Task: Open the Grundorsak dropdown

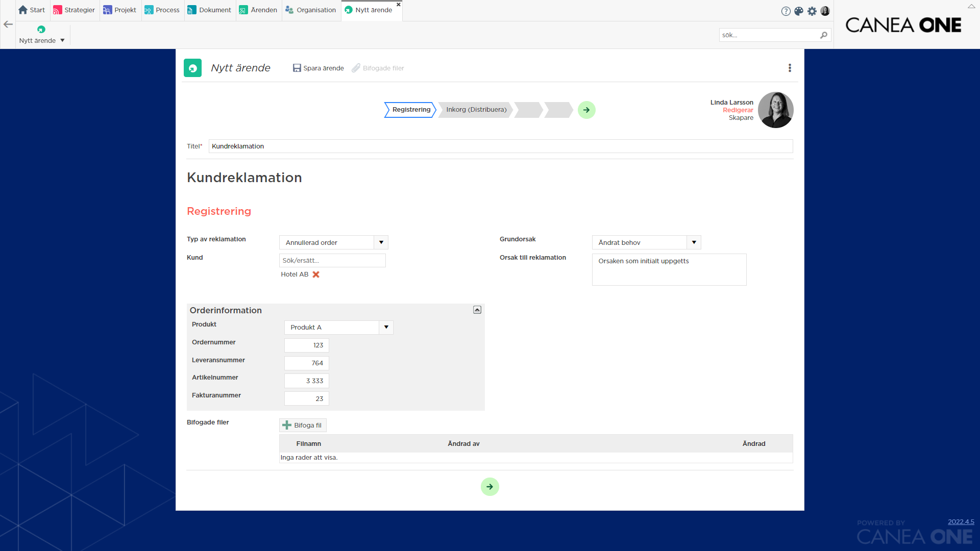Action: point(694,242)
